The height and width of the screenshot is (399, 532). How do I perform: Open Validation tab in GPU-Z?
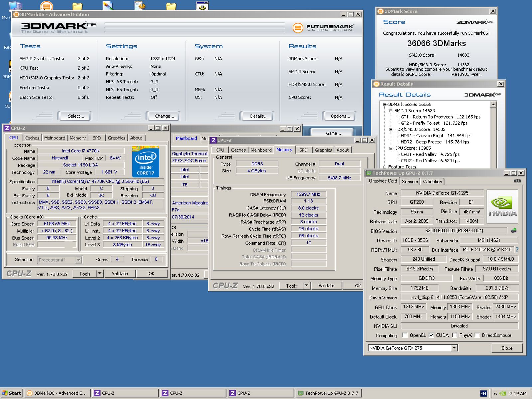[x=432, y=182]
